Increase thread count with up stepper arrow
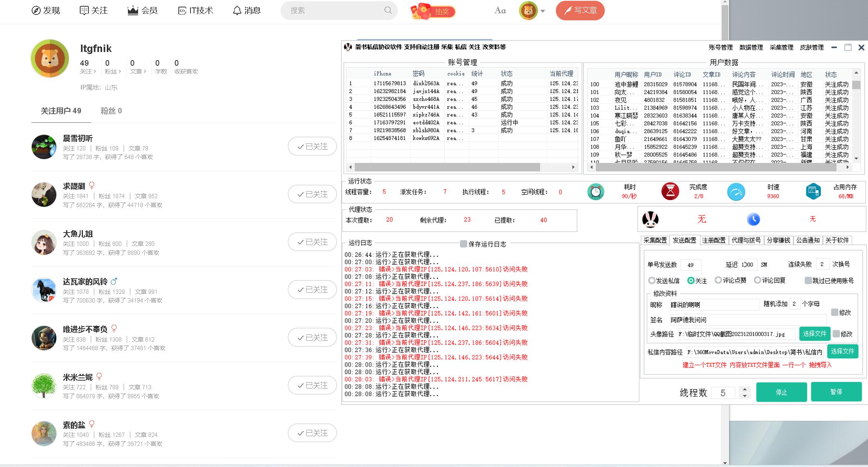This screenshot has width=868, height=467. click(x=745, y=389)
